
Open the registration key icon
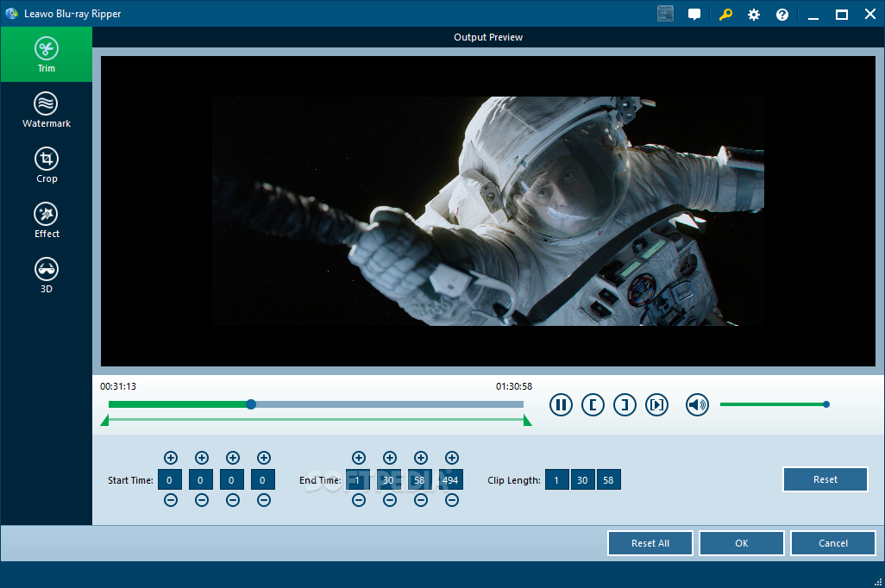[725, 14]
